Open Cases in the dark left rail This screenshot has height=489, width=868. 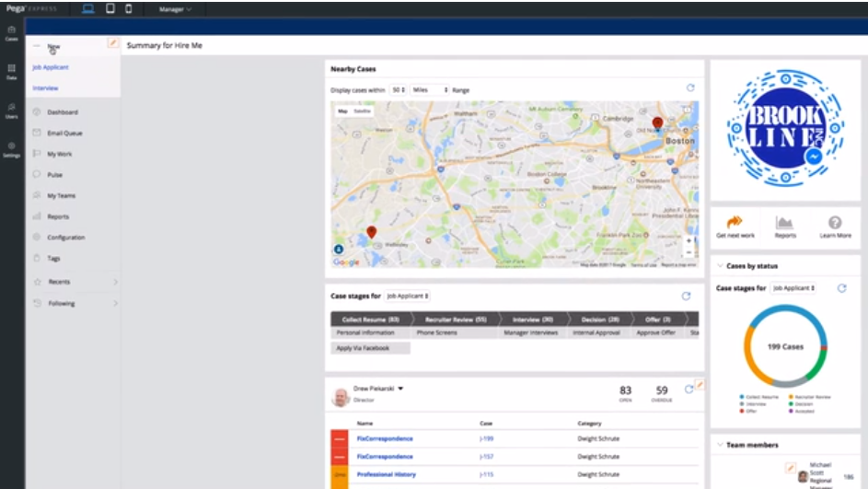pyautogui.click(x=12, y=33)
